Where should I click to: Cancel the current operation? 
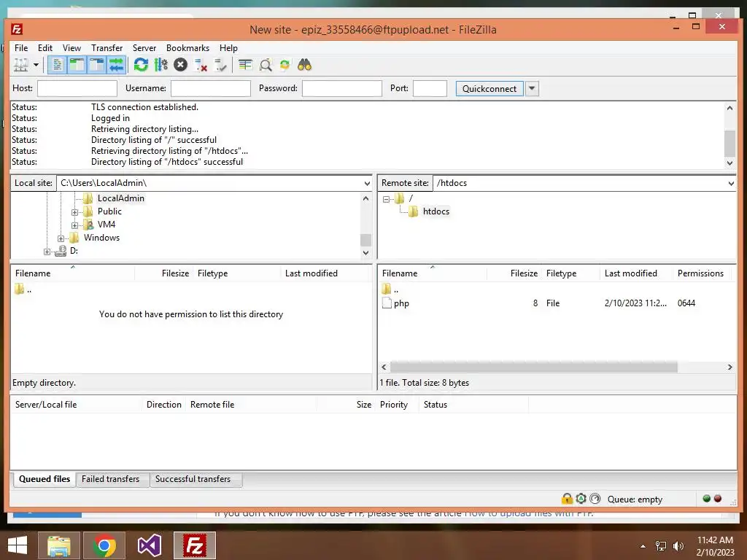[181, 65]
